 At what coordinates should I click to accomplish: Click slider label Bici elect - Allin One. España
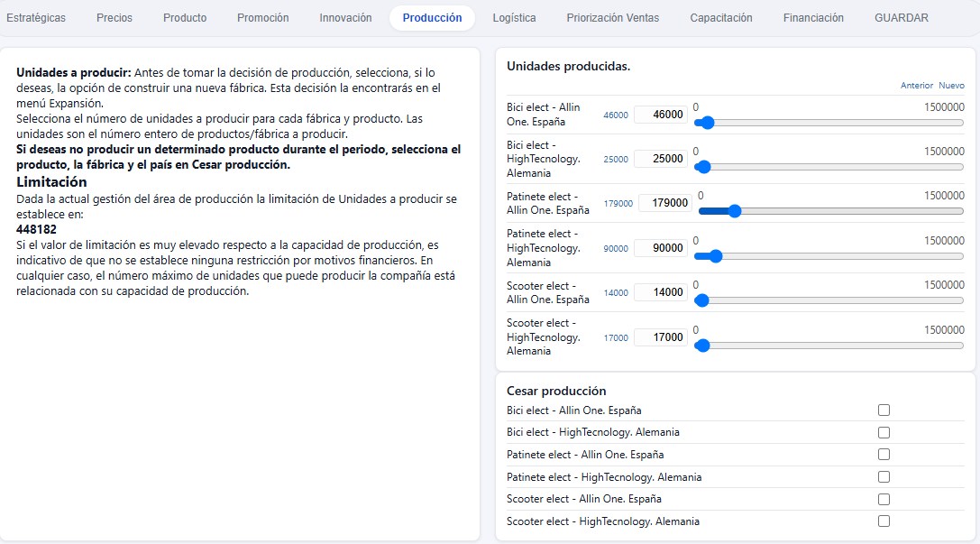pyautogui.click(x=543, y=115)
